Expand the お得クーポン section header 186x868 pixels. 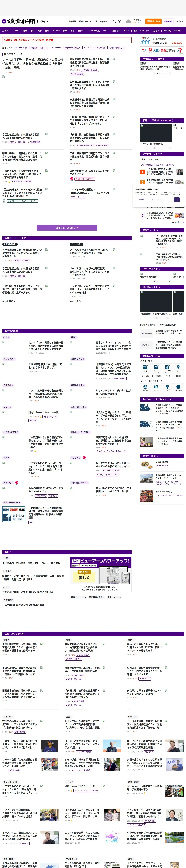click(x=162, y=456)
